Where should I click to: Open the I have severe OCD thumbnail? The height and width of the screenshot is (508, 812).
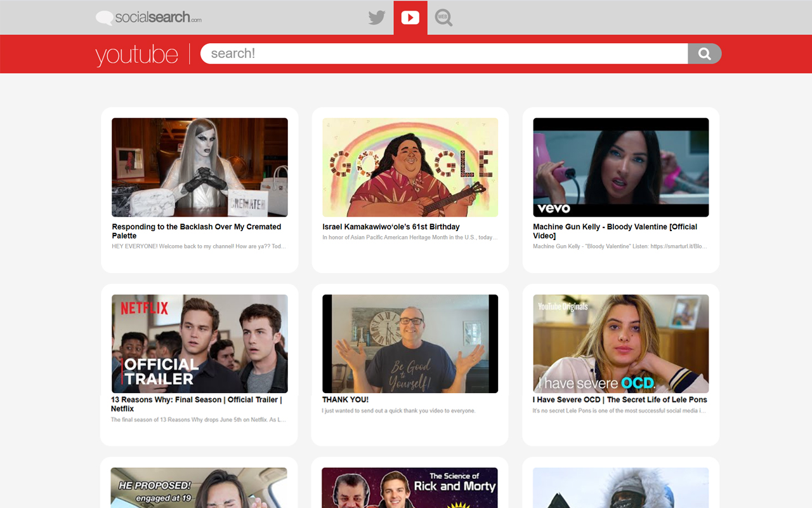621,344
